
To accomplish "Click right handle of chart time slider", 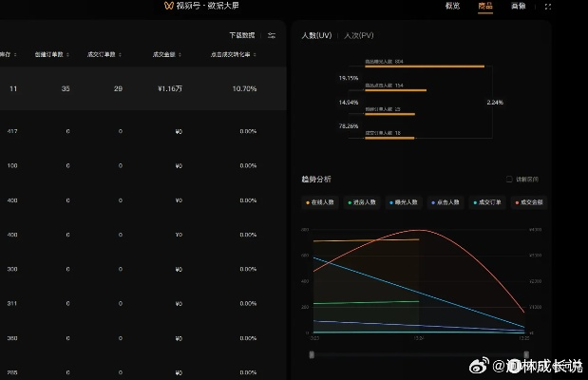I will [x=525, y=353].
